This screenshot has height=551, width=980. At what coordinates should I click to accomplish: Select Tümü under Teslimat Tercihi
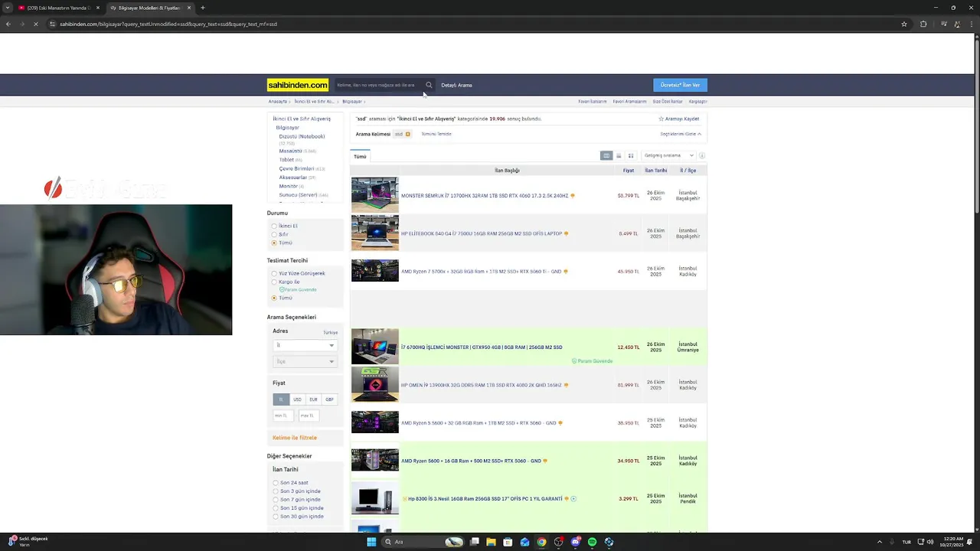(274, 298)
